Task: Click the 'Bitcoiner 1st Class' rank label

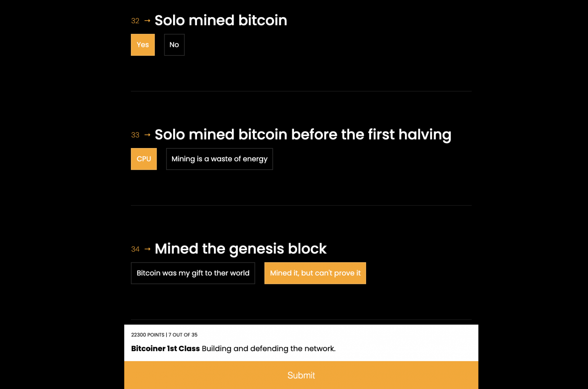Action: click(165, 349)
